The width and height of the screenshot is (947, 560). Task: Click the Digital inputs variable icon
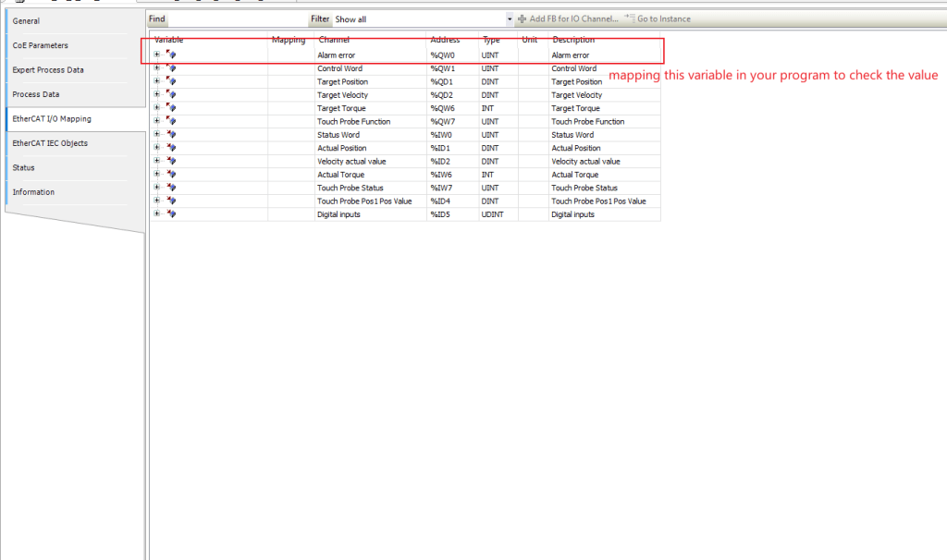point(172,214)
